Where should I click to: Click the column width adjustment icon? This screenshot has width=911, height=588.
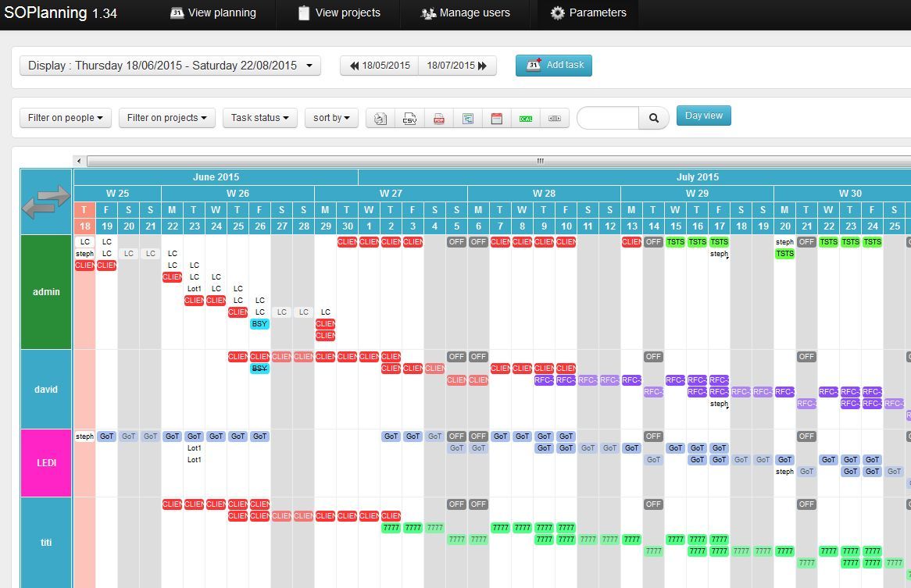point(555,118)
